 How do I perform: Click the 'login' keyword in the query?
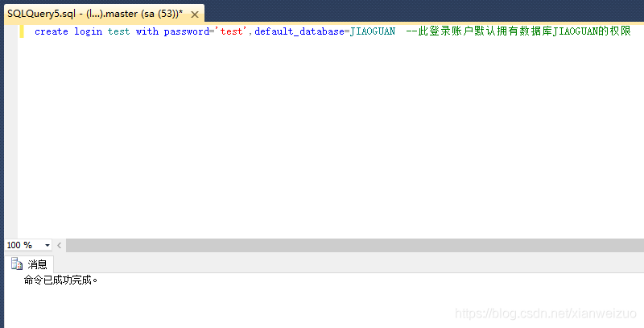(89, 31)
